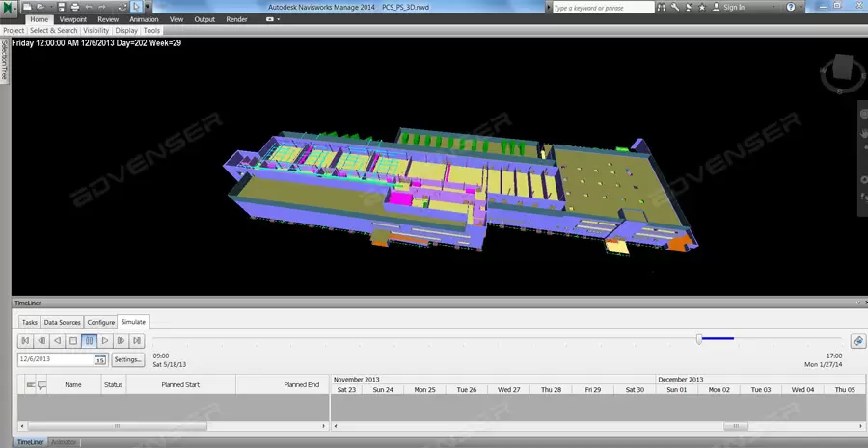This screenshot has height=448, width=868.
Task: Select the TimeLiner bottom tab
Action: [29, 442]
